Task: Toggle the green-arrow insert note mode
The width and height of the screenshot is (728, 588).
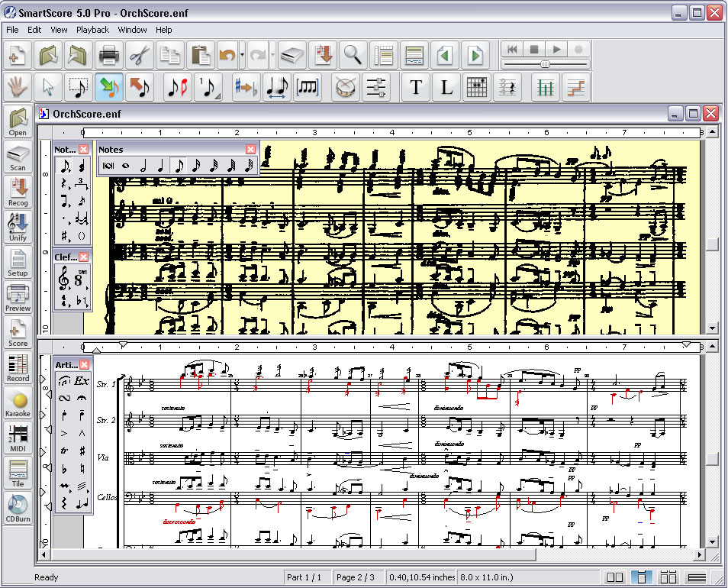Action: [x=108, y=87]
